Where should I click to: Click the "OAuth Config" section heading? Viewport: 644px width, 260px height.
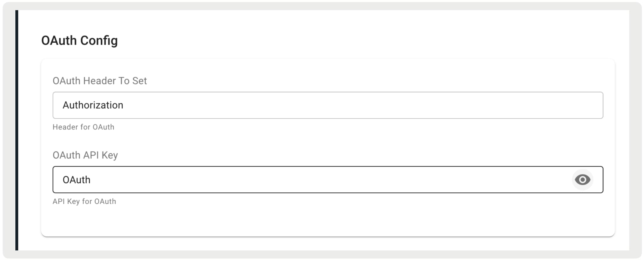tap(79, 41)
